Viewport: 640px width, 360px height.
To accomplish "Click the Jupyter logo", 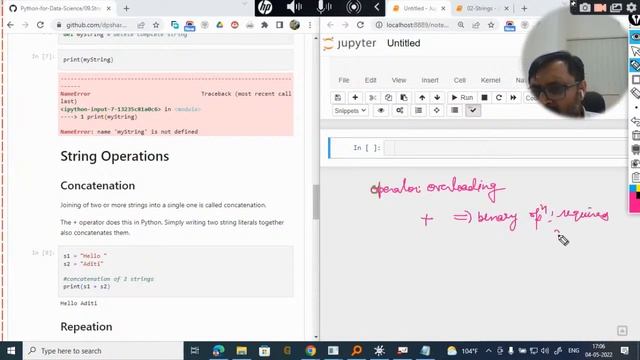I will pos(349,43).
